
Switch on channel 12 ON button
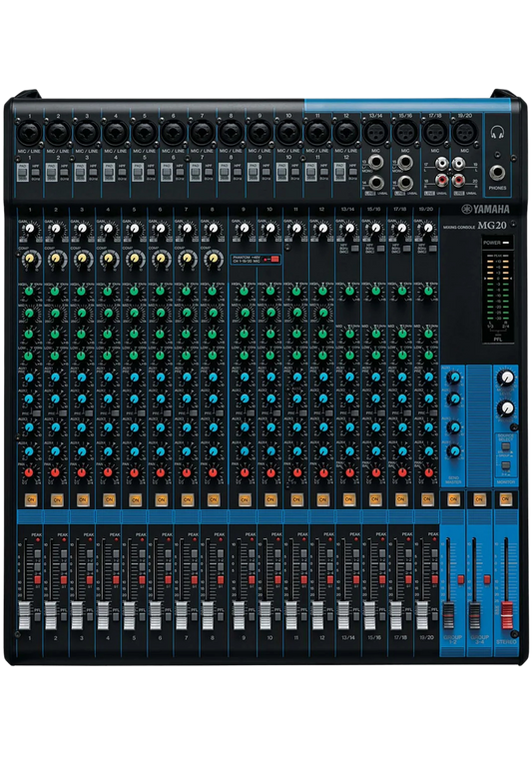point(322,499)
